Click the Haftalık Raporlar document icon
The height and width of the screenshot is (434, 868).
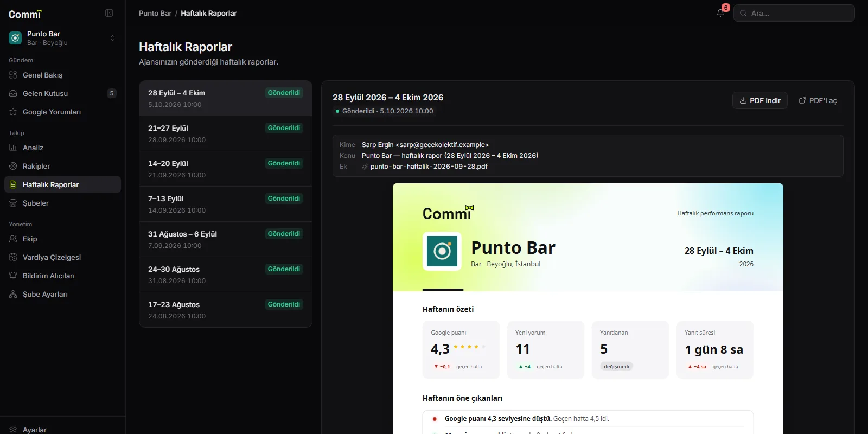13,184
